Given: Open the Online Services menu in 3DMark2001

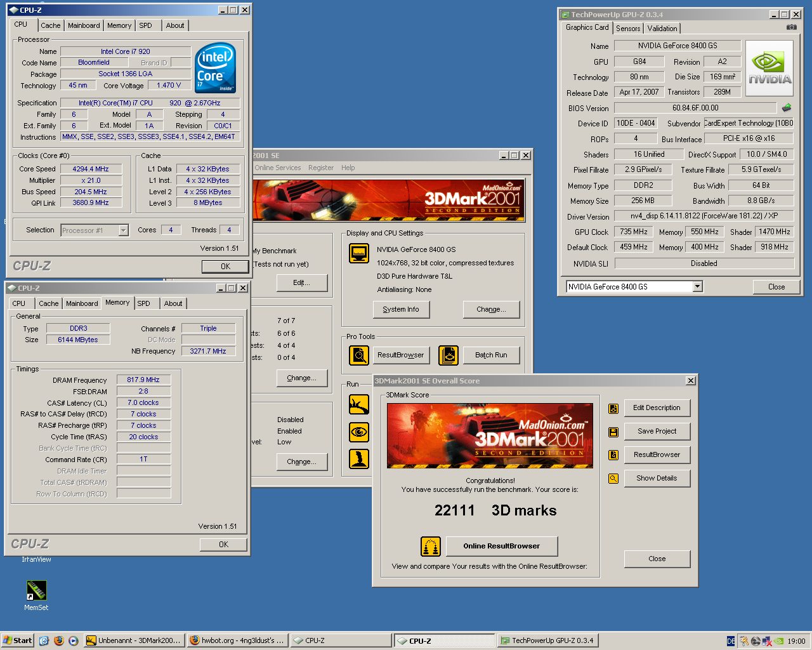Looking at the screenshot, I should pos(278,168).
